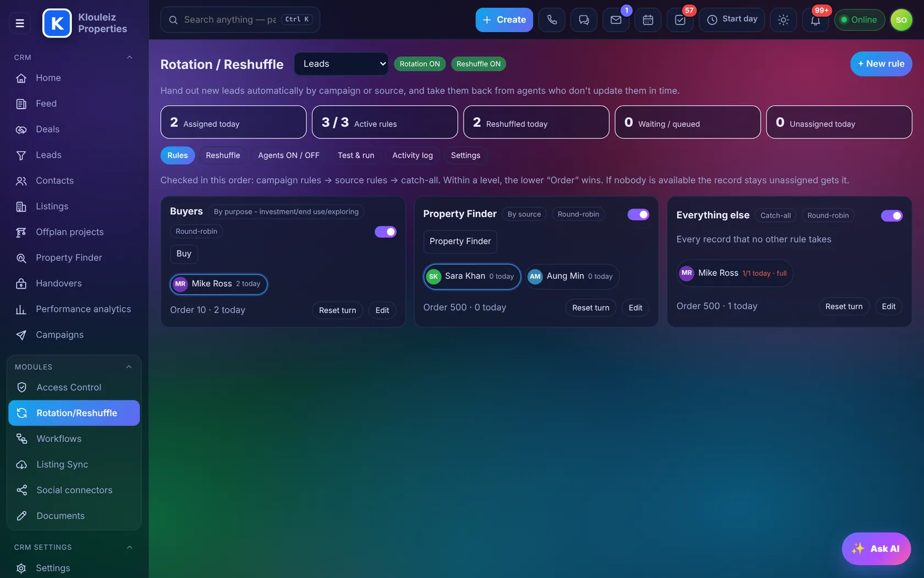Open the Agents ON / OFF tab
The image size is (924, 578).
point(289,155)
